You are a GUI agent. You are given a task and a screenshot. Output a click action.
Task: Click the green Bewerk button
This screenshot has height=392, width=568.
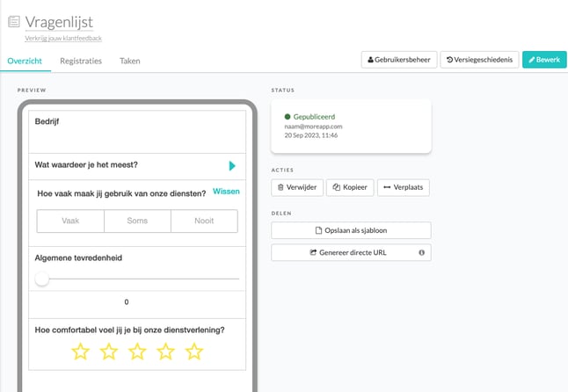[543, 60]
